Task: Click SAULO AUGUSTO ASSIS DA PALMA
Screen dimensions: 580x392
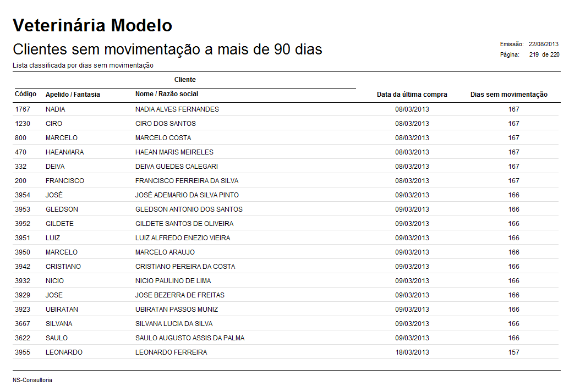Action: pyautogui.click(x=189, y=338)
